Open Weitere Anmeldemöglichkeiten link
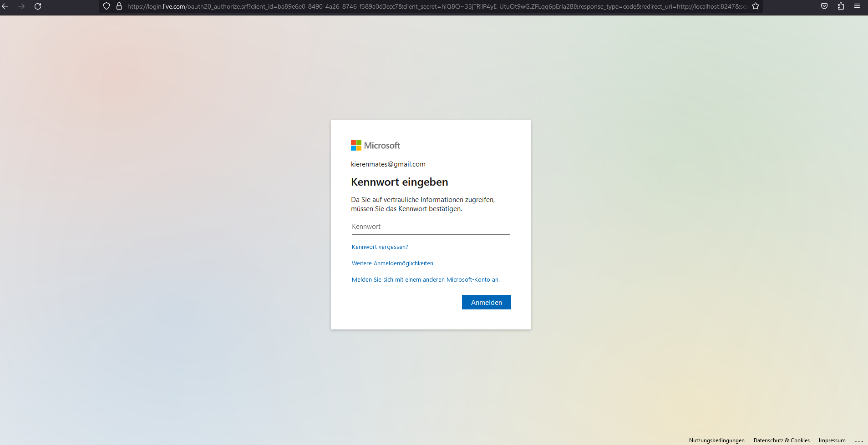The width and height of the screenshot is (868, 445). 392,263
